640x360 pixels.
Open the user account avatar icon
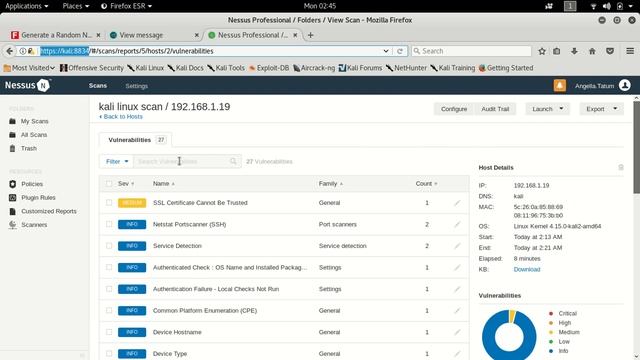(x=624, y=85)
